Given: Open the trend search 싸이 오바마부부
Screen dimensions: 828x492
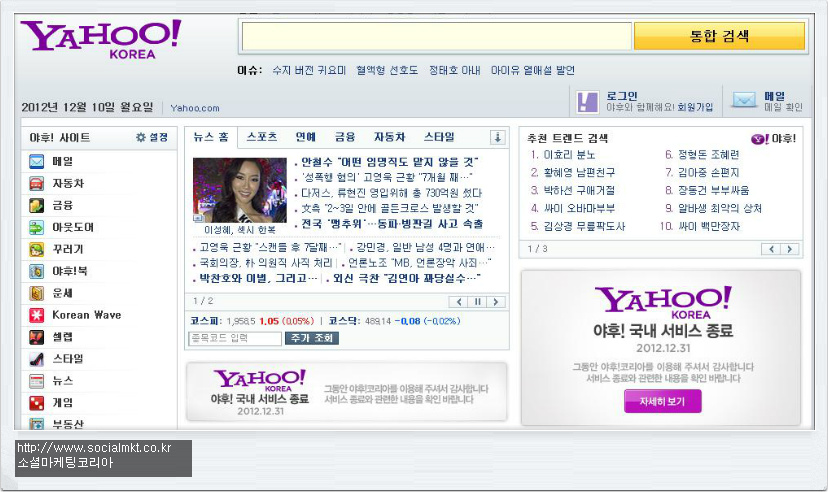Looking at the screenshot, I should coord(579,209).
